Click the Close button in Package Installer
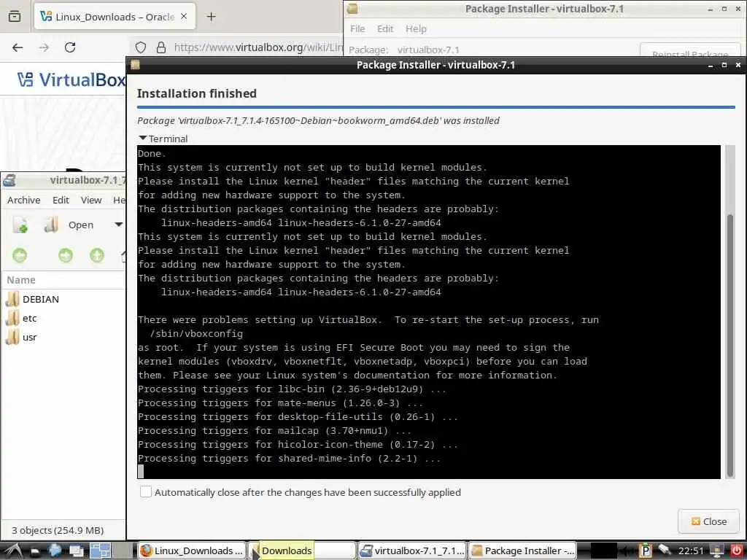Image resolution: width=747 pixels, height=560 pixels. coord(708,521)
